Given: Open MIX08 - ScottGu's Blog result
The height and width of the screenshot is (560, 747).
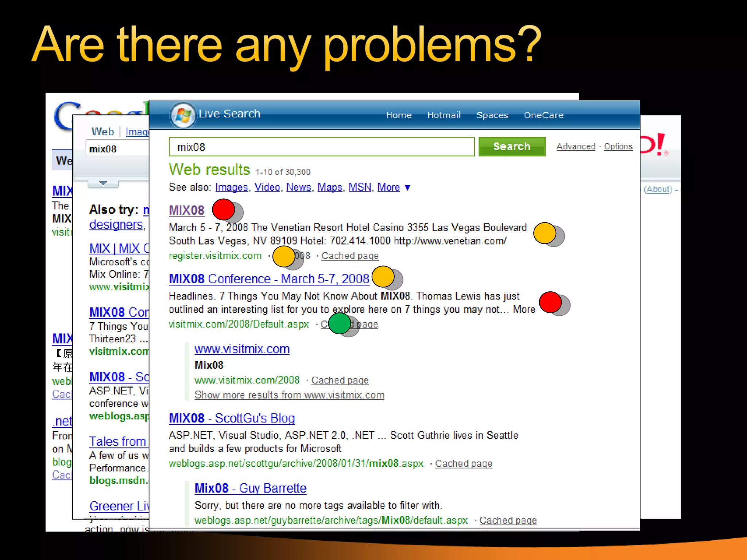Looking at the screenshot, I should (232, 418).
